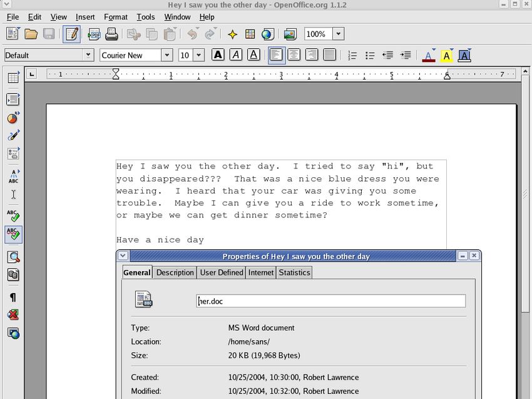Image resolution: width=532 pixels, height=399 pixels.
Task: Show draw functions icon
Action: (14, 135)
